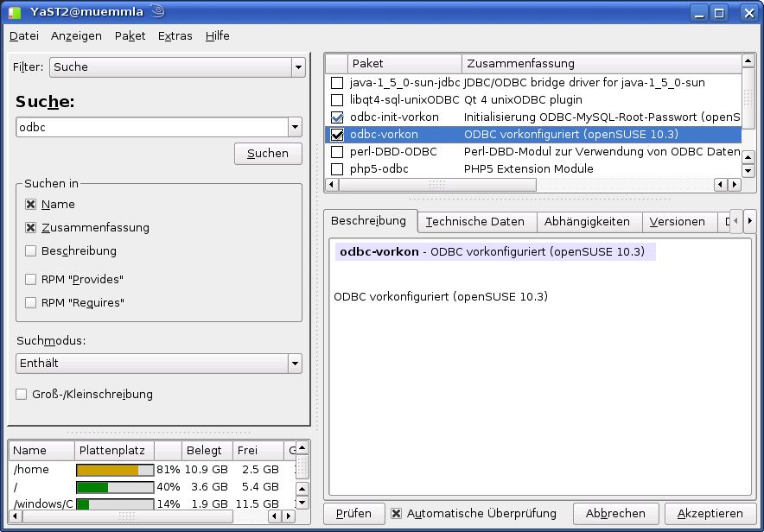The image size is (764, 532).
Task: Click the YaST2 window icon in title bar
Action: click(x=13, y=12)
